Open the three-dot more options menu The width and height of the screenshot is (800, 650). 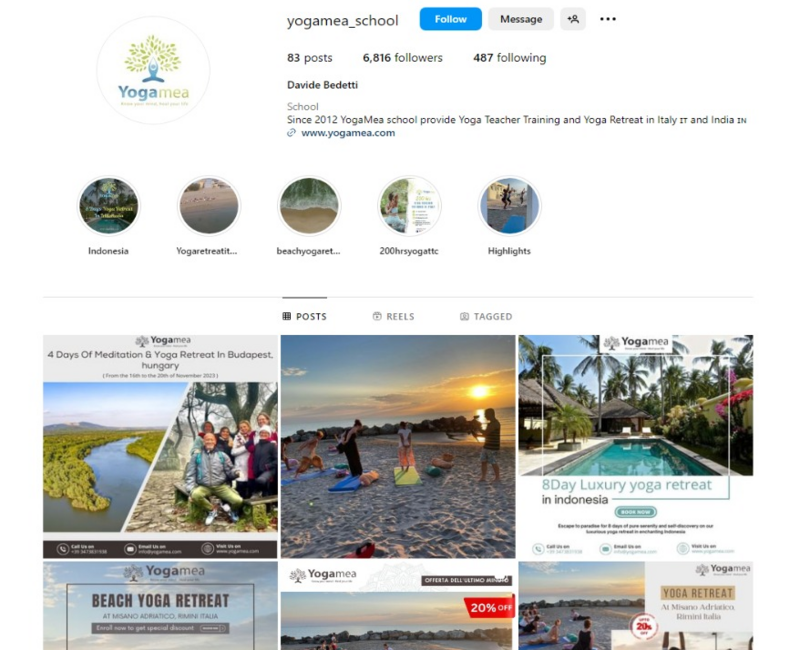[x=608, y=19]
